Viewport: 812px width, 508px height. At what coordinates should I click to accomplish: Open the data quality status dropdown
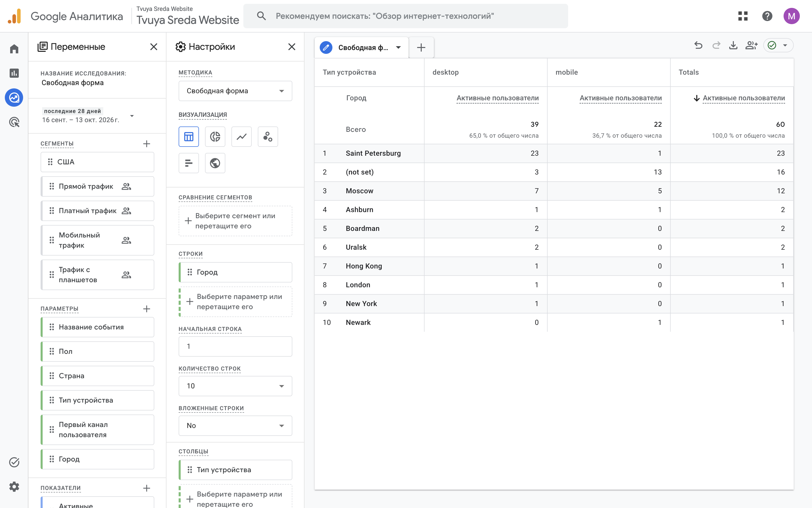(779, 45)
